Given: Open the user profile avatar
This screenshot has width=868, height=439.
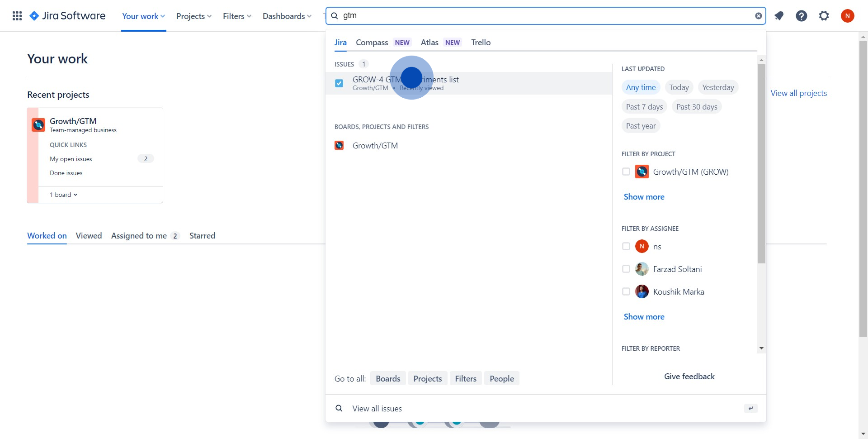Looking at the screenshot, I should 847,16.
